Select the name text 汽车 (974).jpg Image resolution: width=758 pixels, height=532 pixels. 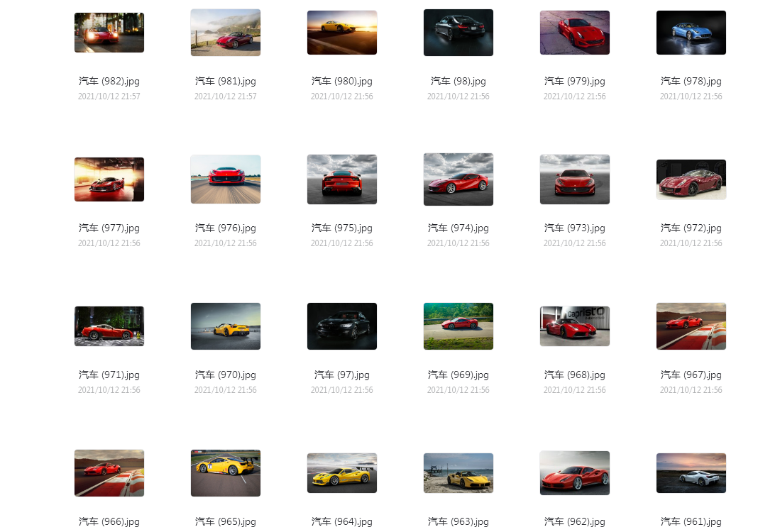(458, 228)
